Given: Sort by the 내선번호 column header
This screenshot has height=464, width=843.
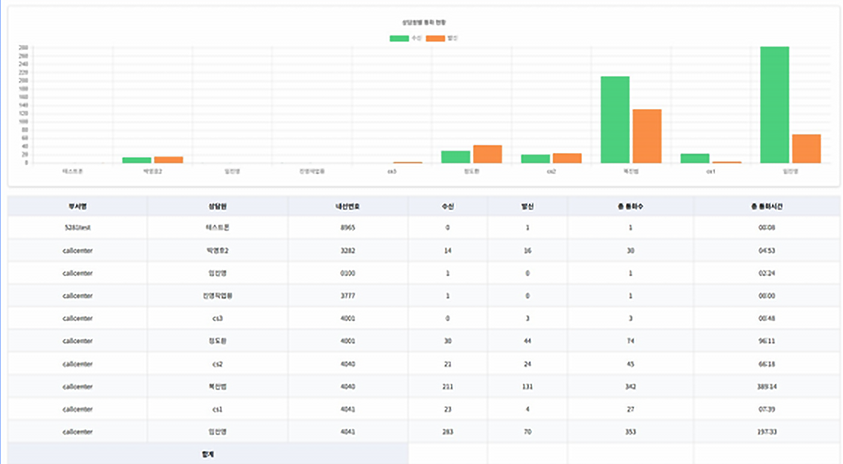Looking at the screenshot, I should click(x=347, y=206).
